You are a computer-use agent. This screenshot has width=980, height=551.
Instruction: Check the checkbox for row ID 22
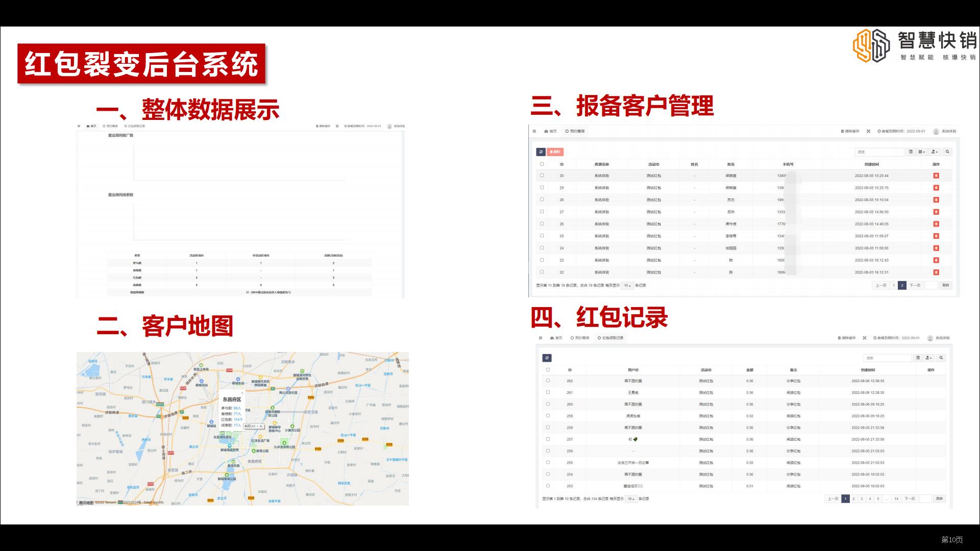[542, 272]
